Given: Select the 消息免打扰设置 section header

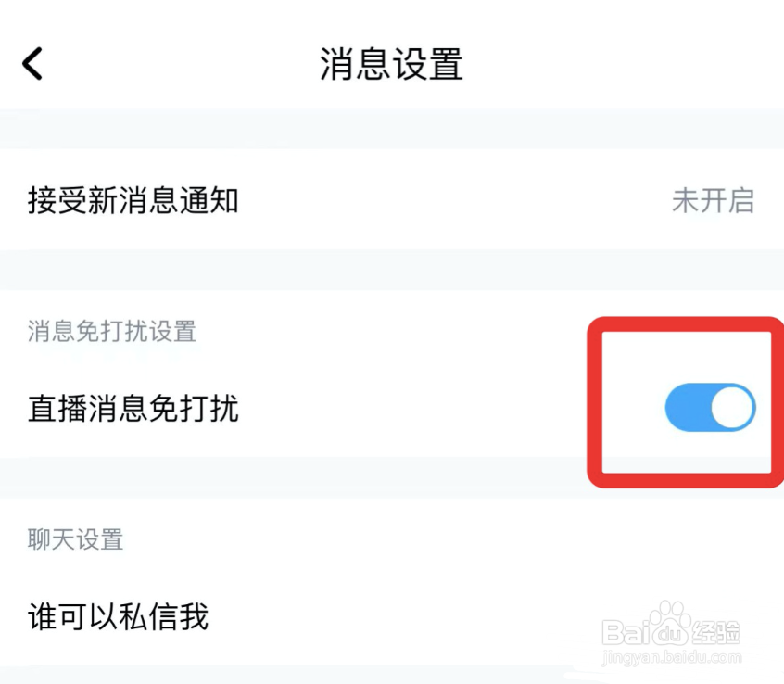Looking at the screenshot, I should (x=112, y=331).
